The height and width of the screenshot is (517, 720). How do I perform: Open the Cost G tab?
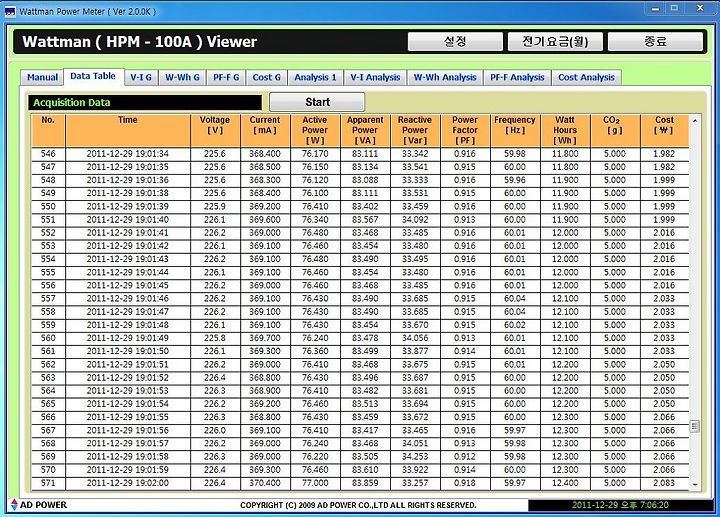(266, 77)
